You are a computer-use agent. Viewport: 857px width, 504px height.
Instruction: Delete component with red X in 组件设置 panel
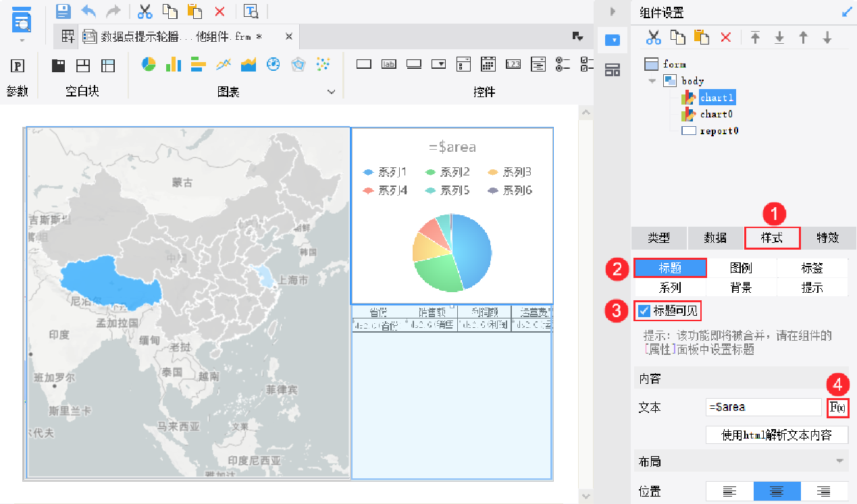726,38
